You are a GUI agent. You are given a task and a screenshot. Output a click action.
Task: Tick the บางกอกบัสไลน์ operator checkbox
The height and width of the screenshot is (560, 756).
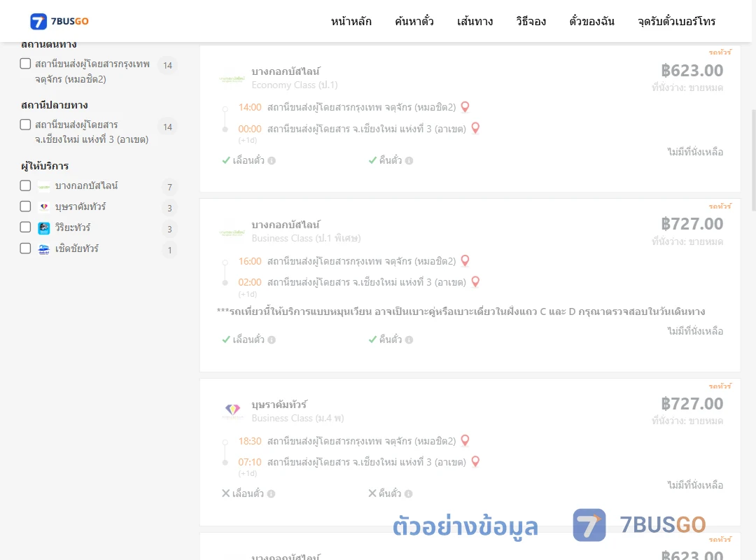point(26,185)
